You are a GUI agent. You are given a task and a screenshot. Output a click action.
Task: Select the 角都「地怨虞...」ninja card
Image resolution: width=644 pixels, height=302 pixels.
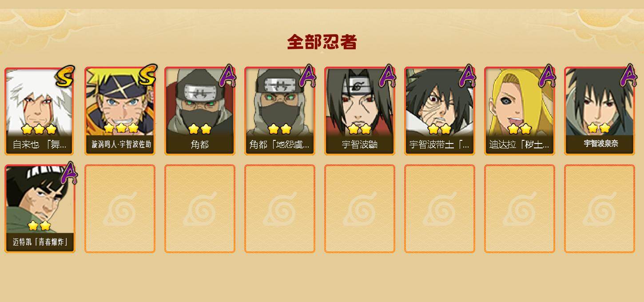coord(280,111)
